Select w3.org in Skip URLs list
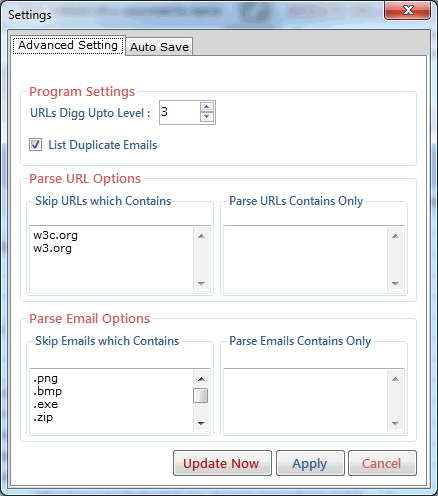The width and height of the screenshot is (438, 496). 52,249
